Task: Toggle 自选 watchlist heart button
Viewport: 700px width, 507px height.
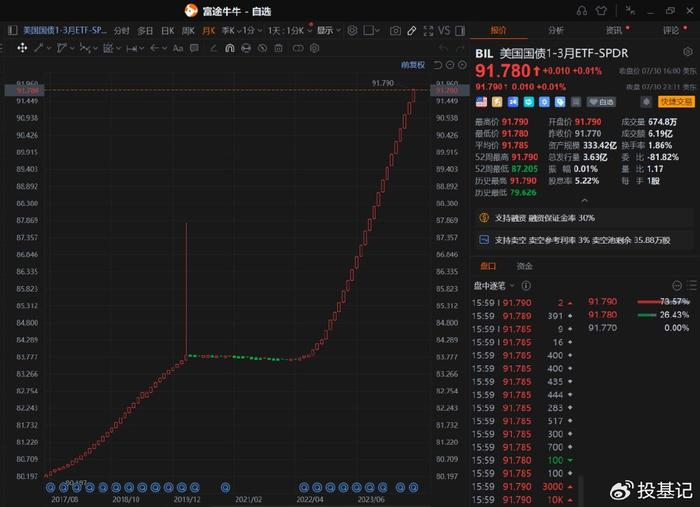Action: (x=601, y=102)
